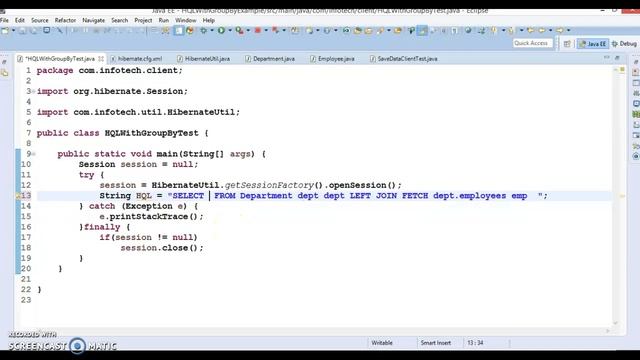Toggle the highlighted Mark Occurrences button
The image size is (640, 360).
click(422, 30)
